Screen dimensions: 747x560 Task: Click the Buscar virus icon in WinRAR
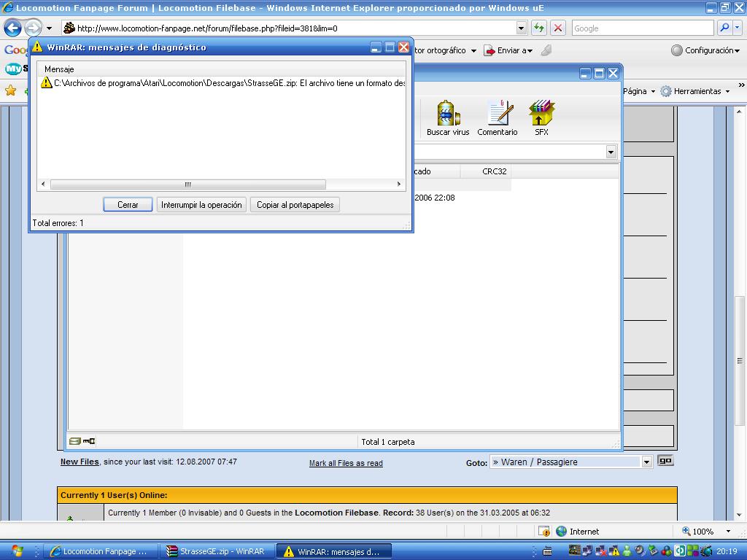[448, 117]
